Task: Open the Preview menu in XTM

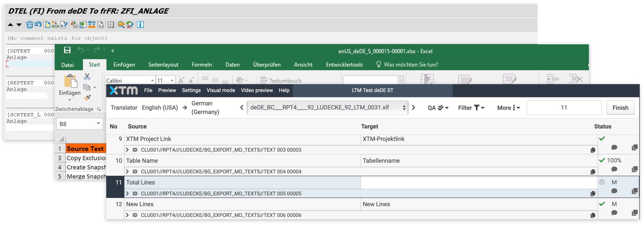Action: [167, 91]
